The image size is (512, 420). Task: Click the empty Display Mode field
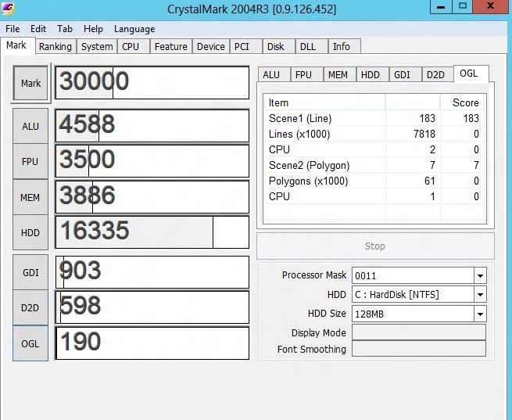[x=419, y=332]
